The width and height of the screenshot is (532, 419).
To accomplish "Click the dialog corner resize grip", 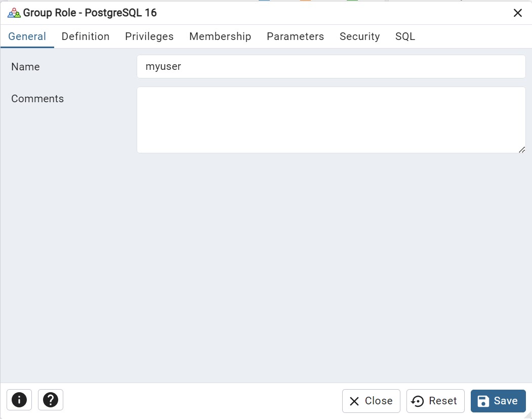I will (528, 415).
